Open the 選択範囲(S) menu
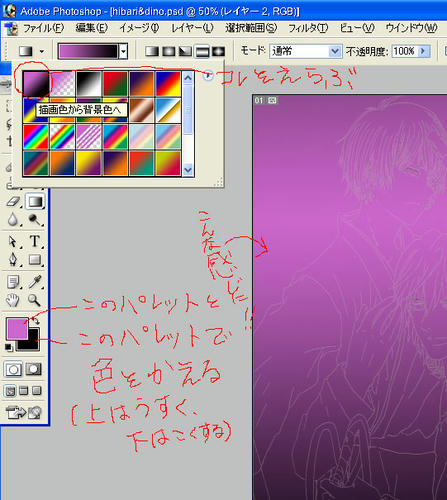This screenshot has height=500, width=447. [x=251, y=28]
